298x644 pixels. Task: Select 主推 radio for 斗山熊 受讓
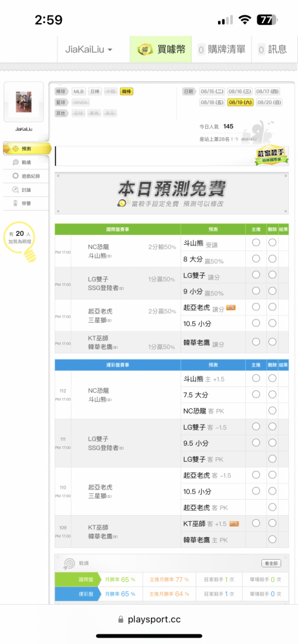[256, 243]
